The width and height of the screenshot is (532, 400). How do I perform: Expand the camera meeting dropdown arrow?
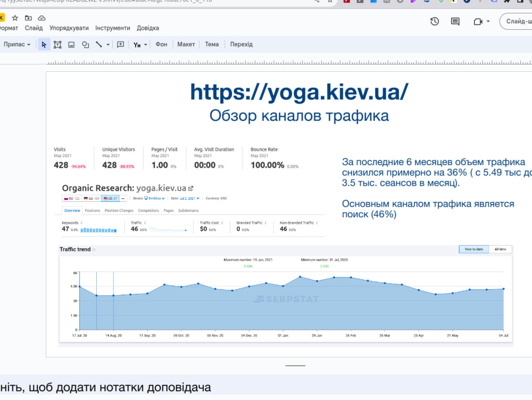click(x=488, y=21)
